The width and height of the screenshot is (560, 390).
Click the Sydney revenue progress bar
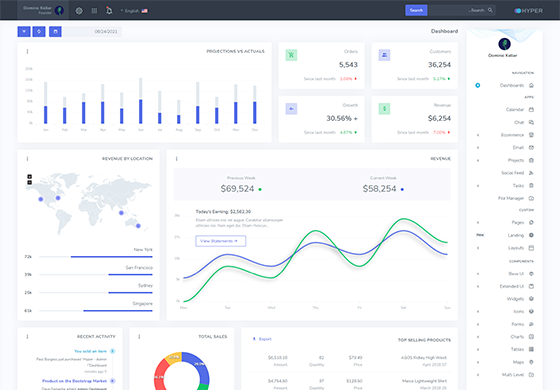[96, 292]
